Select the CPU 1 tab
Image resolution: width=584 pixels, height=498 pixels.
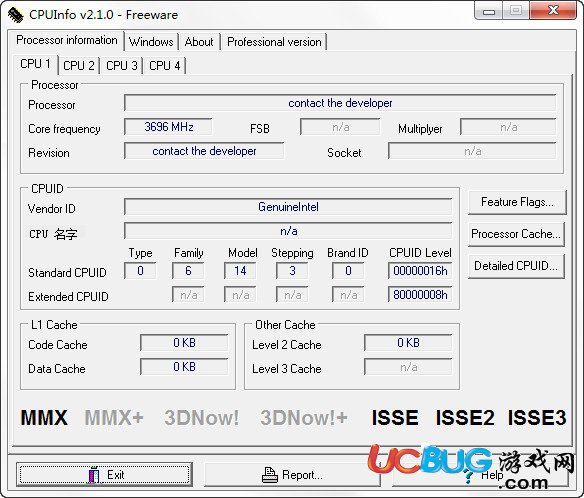coord(35,64)
